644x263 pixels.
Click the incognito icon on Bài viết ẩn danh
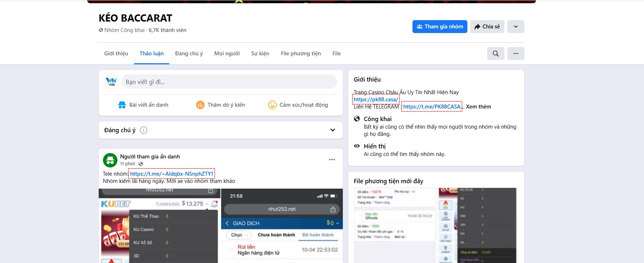(122, 105)
